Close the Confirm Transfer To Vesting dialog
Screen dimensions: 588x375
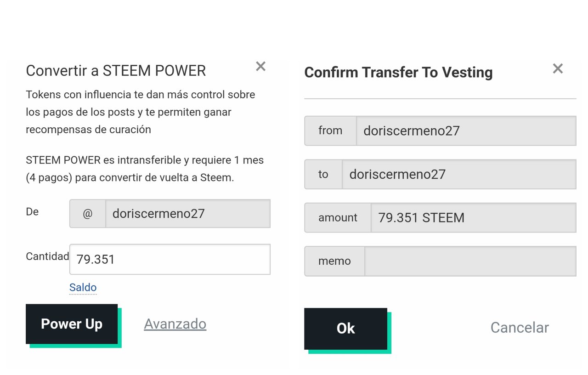(558, 68)
